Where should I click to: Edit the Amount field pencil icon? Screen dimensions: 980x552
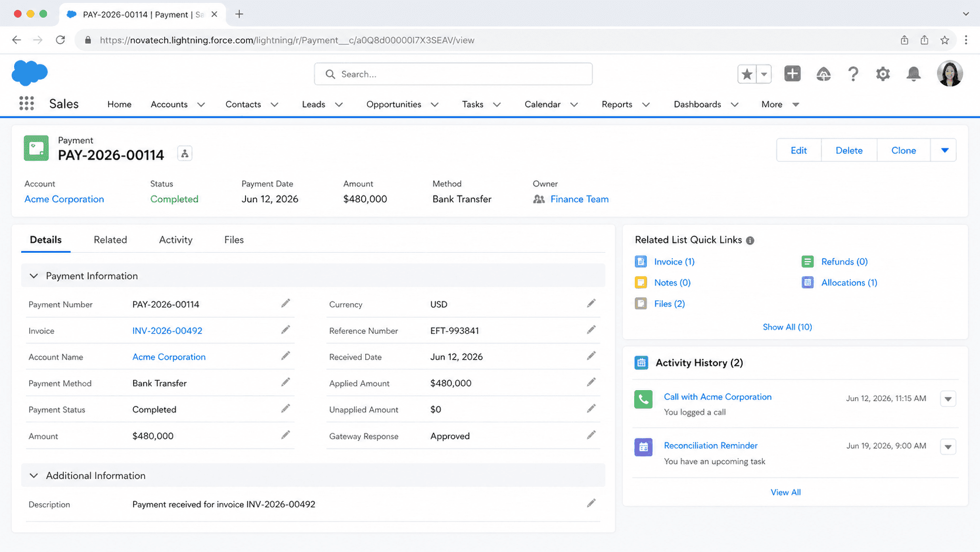(x=285, y=435)
